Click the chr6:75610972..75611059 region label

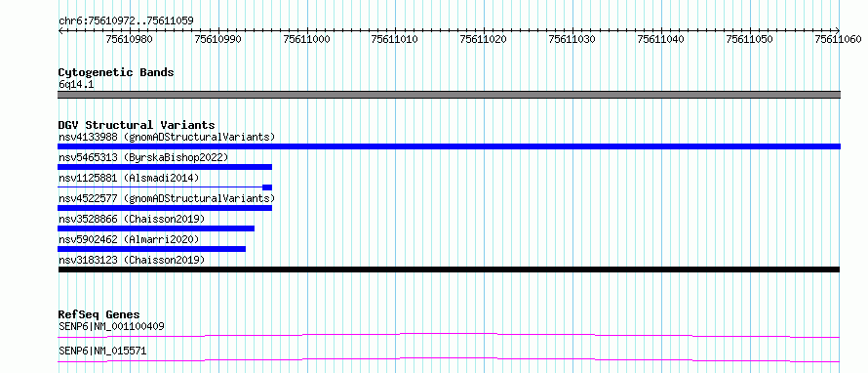point(126,21)
